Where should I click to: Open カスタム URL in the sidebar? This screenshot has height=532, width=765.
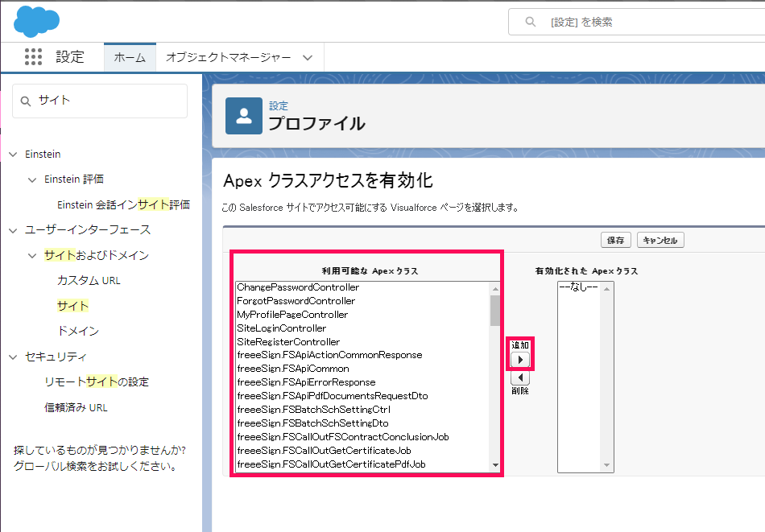point(89,280)
